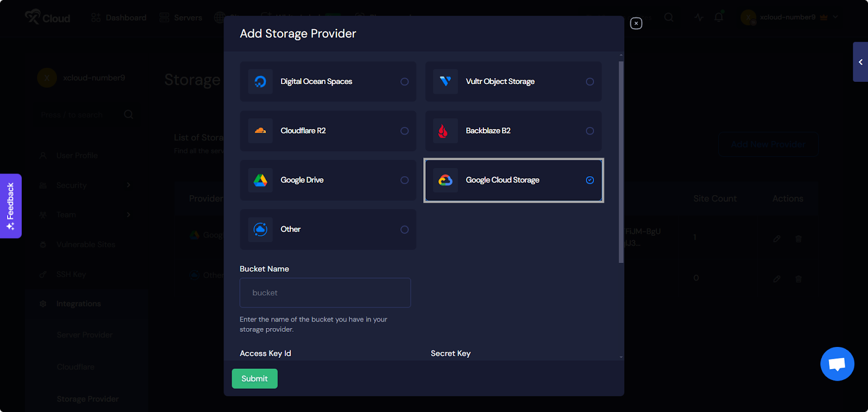Expand the Security sidebar submenu
Screen dimensions: 868x412
pyautogui.click(x=129, y=185)
